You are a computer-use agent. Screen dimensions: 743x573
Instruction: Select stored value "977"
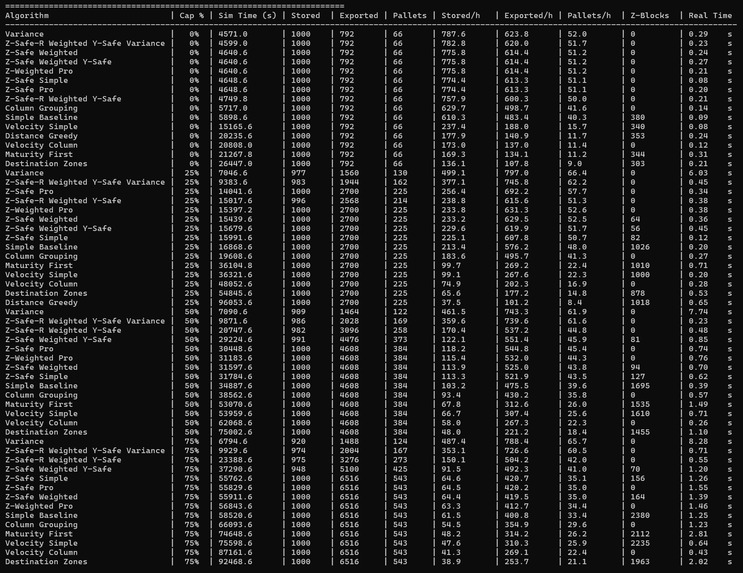298,173
